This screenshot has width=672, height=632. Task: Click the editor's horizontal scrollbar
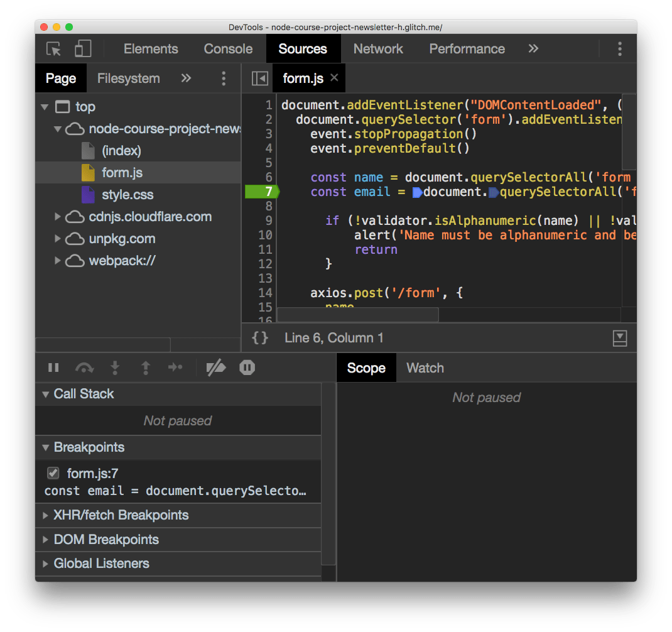[x=358, y=314]
